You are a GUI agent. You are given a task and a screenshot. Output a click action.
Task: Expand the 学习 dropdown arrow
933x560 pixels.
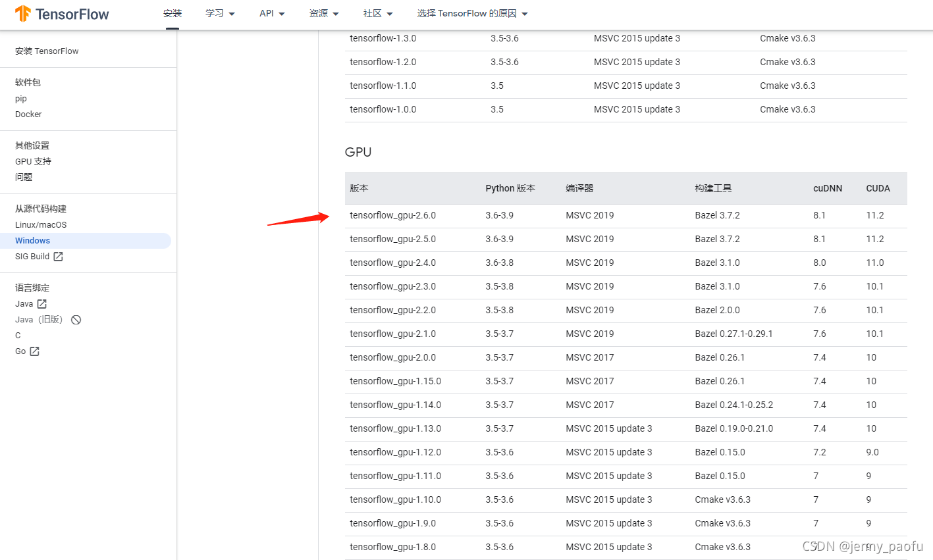point(232,14)
